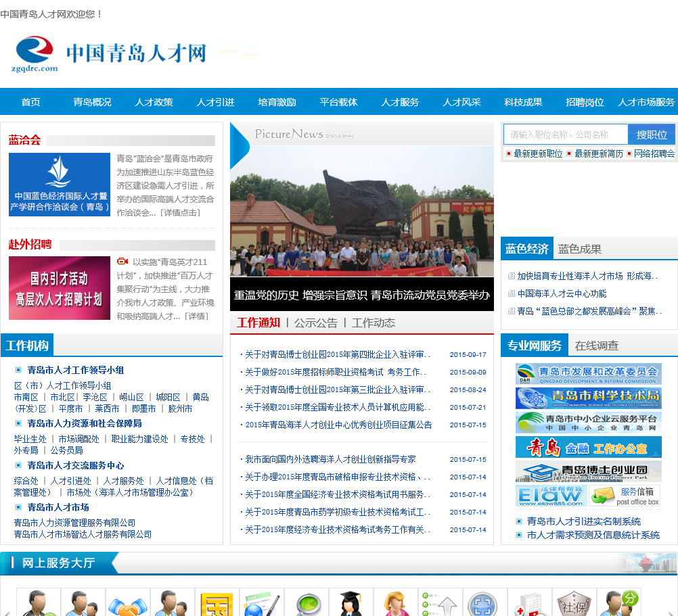Open the 服务信箱 post office box icon
The width and height of the screenshot is (678, 616).
click(625, 496)
